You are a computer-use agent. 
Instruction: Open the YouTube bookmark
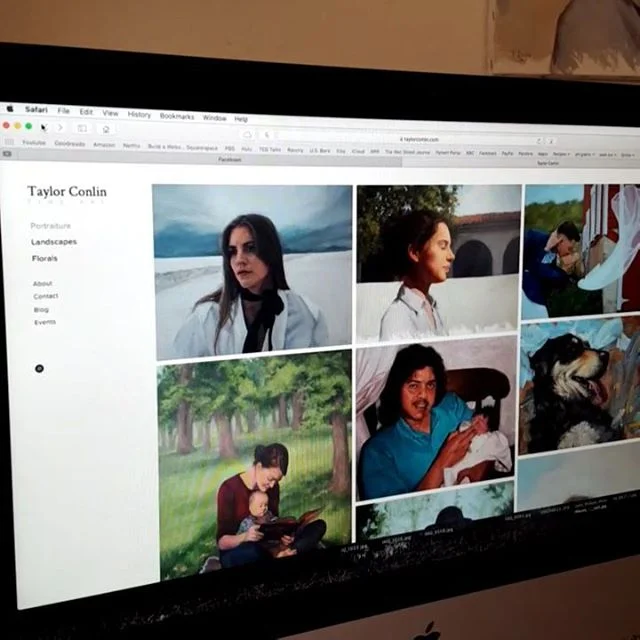point(34,142)
